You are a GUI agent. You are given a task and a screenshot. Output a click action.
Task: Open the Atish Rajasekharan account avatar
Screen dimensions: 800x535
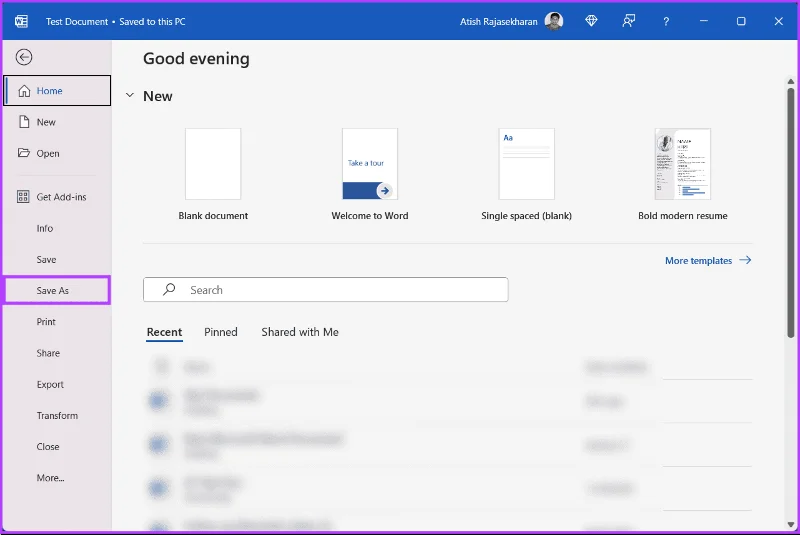554,21
